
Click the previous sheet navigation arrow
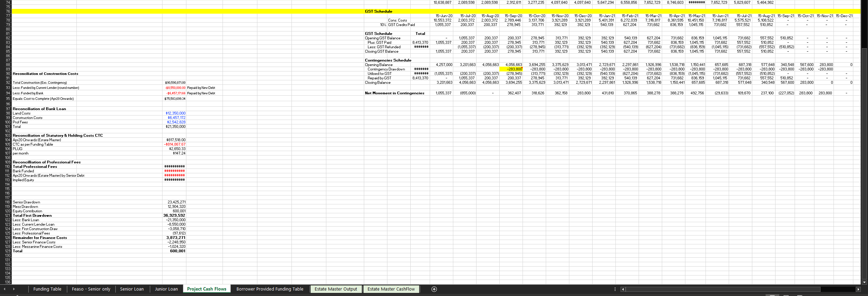tap(4, 289)
